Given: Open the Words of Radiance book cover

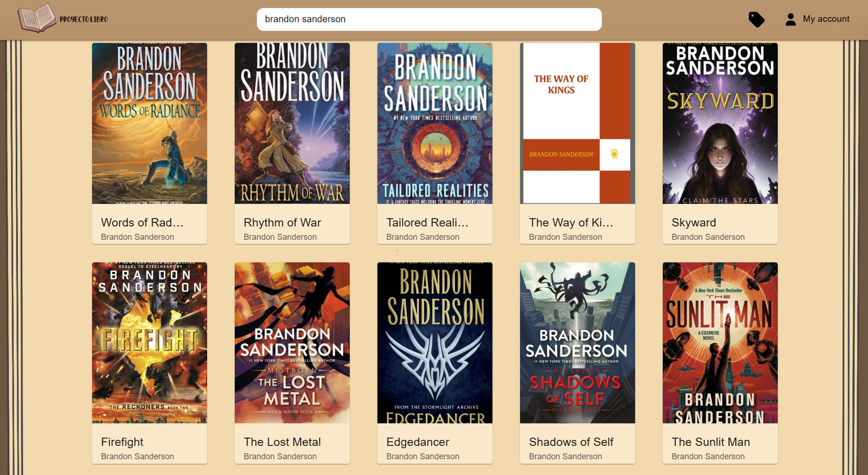Looking at the screenshot, I should [x=150, y=123].
